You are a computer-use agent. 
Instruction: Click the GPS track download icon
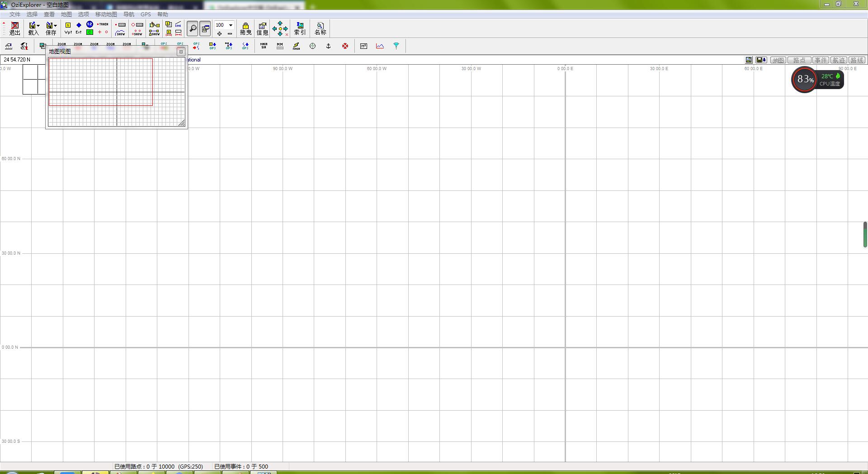point(245,46)
